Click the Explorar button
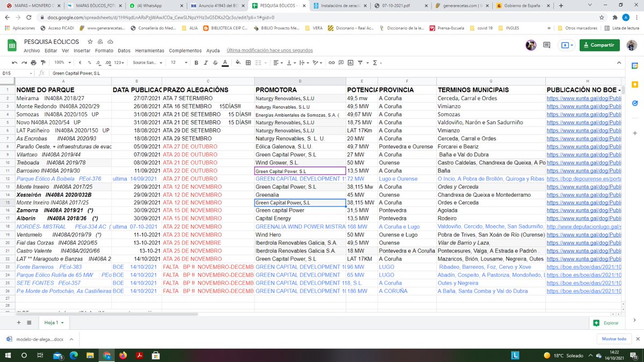 click(x=606, y=323)
